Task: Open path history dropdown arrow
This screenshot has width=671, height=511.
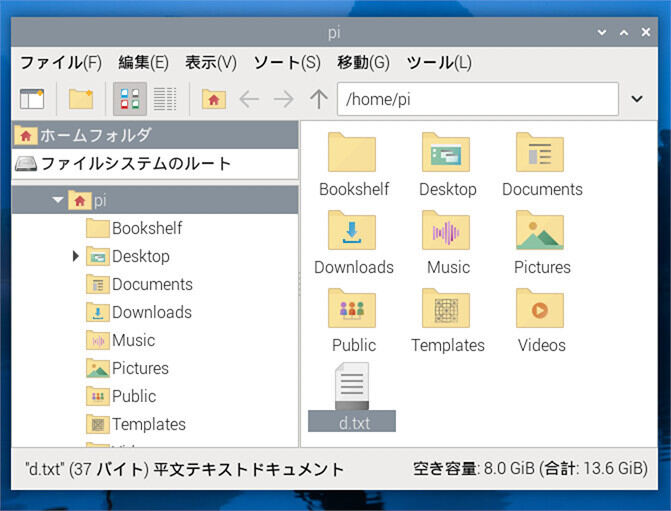Action: point(637,99)
